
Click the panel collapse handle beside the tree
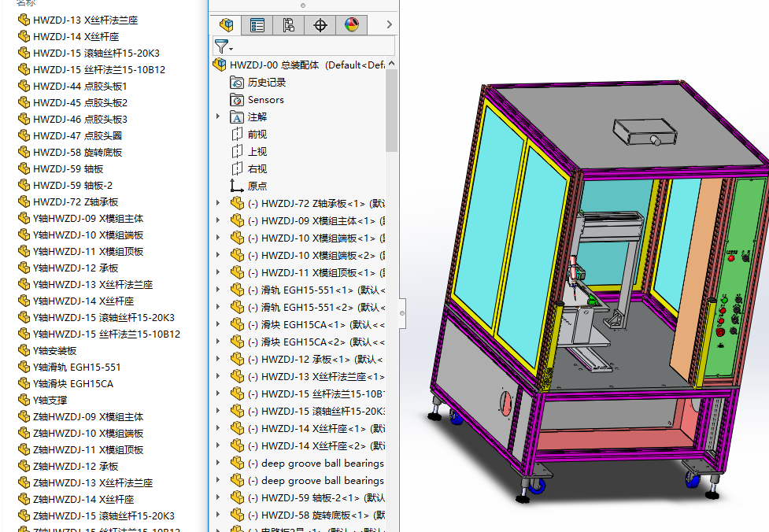pyautogui.click(x=402, y=312)
